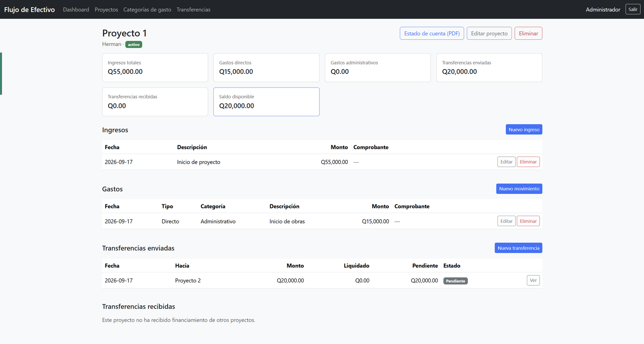
Task: Click the Editar proyecto button
Action: [x=489, y=33]
